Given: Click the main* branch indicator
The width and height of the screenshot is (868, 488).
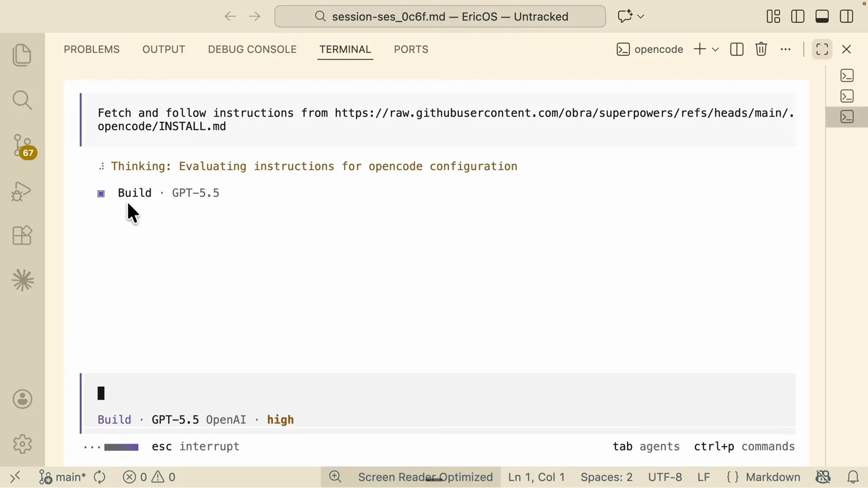Looking at the screenshot, I should pos(62,477).
